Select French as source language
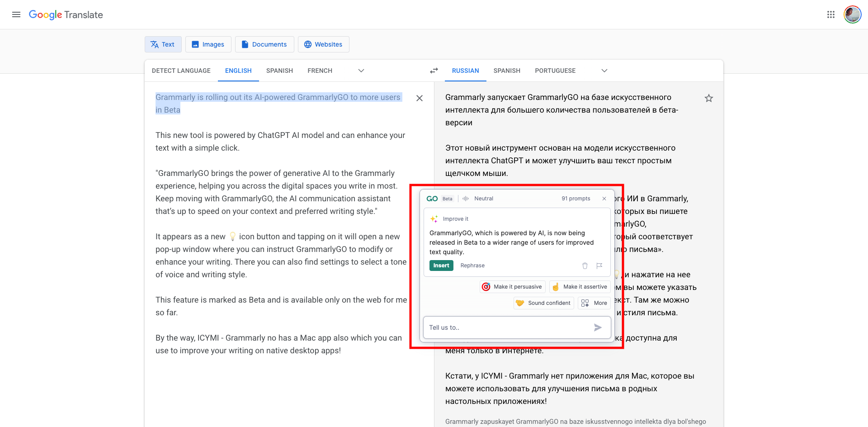868x427 pixels. pos(320,71)
